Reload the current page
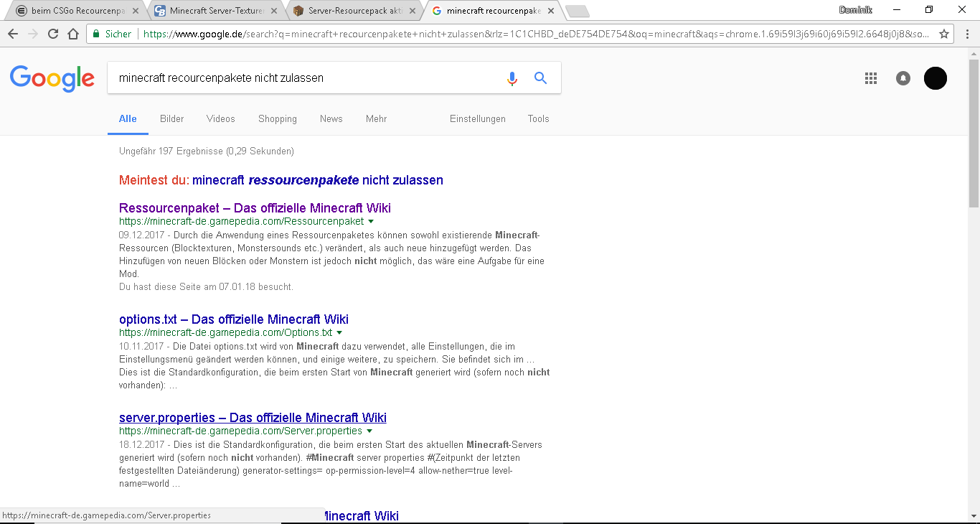The height and width of the screenshot is (524, 980). 53,34
